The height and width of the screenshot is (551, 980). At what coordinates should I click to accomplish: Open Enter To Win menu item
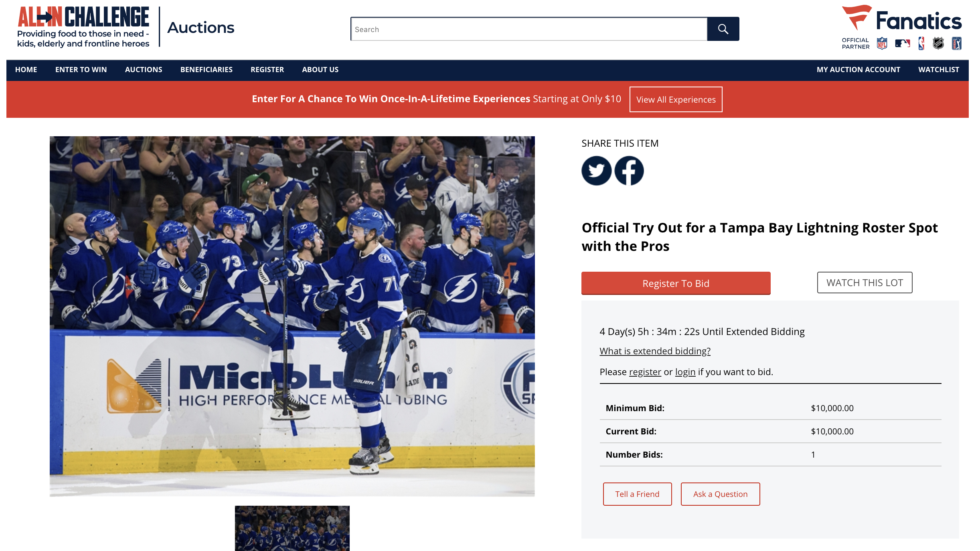pos(81,70)
